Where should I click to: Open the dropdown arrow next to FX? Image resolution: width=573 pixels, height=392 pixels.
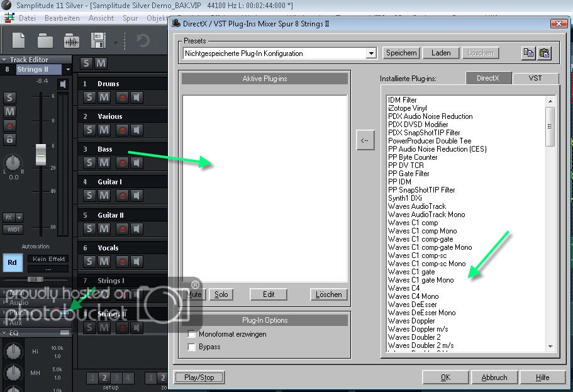19,218
